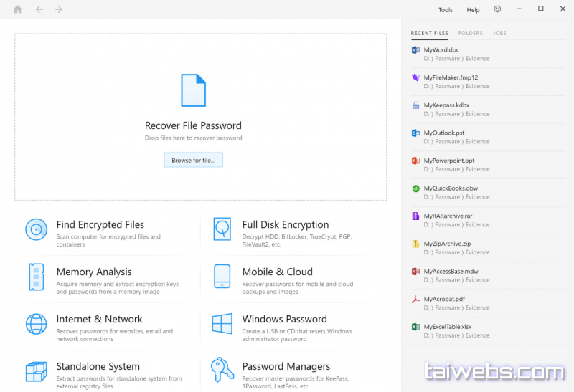Image resolution: width=574 pixels, height=392 pixels.
Task: Open Internet & Network globe icon
Action: click(x=36, y=324)
